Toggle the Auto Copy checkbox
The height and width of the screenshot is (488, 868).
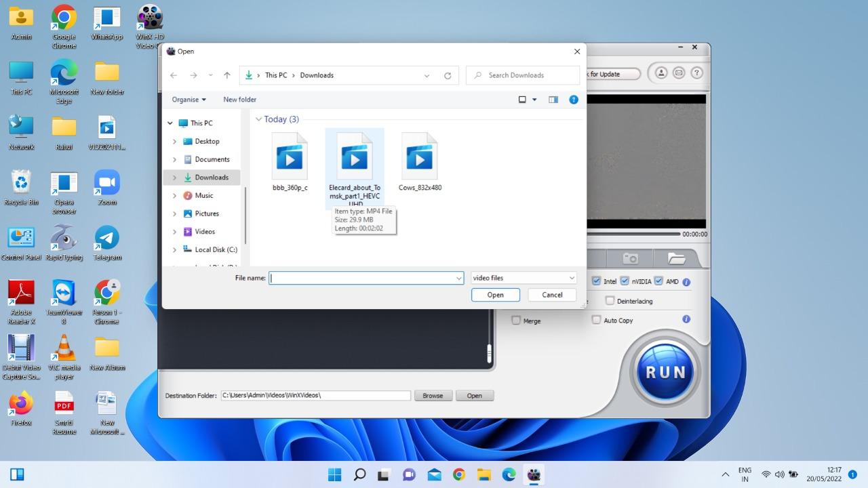597,320
